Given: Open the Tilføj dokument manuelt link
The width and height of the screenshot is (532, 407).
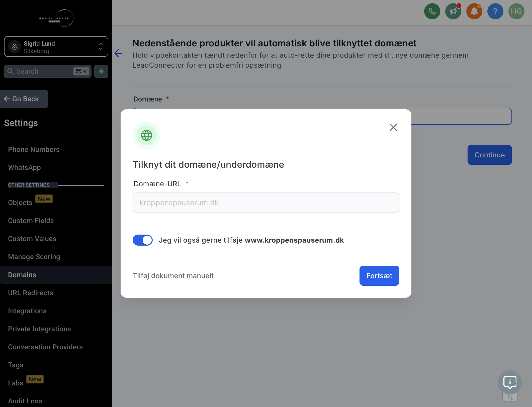Looking at the screenshot, I should pos(173,276).
